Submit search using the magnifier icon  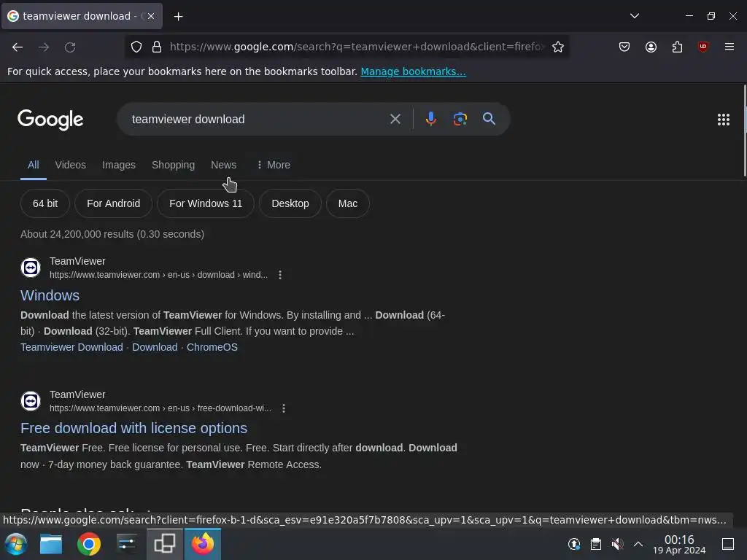489,119
